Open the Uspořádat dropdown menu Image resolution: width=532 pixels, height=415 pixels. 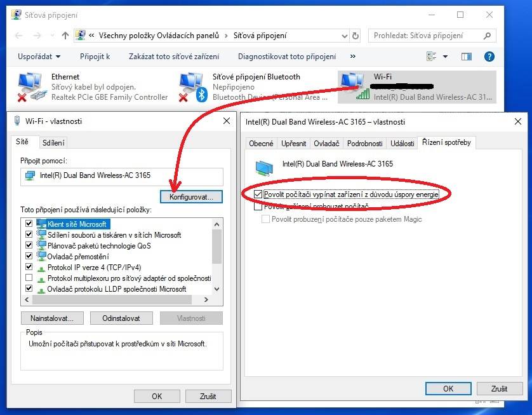tap(39, 57)
